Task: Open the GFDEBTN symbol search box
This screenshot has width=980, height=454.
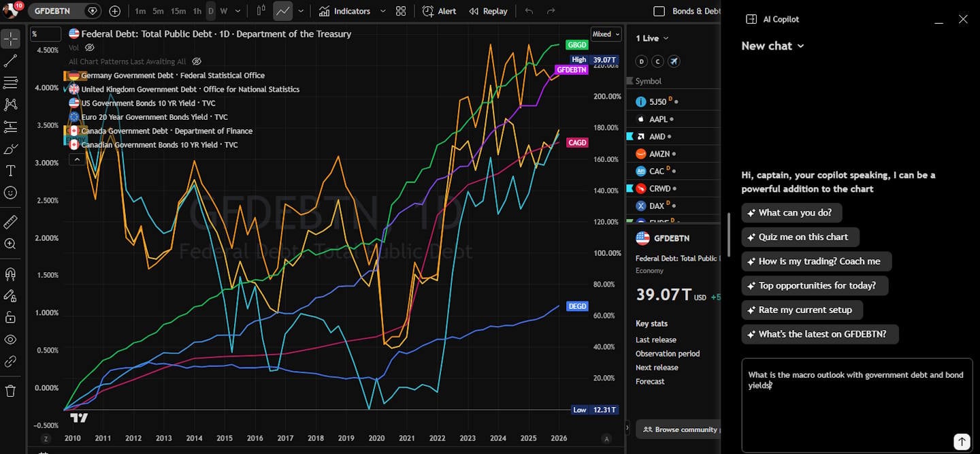Action: coord(64,11)
